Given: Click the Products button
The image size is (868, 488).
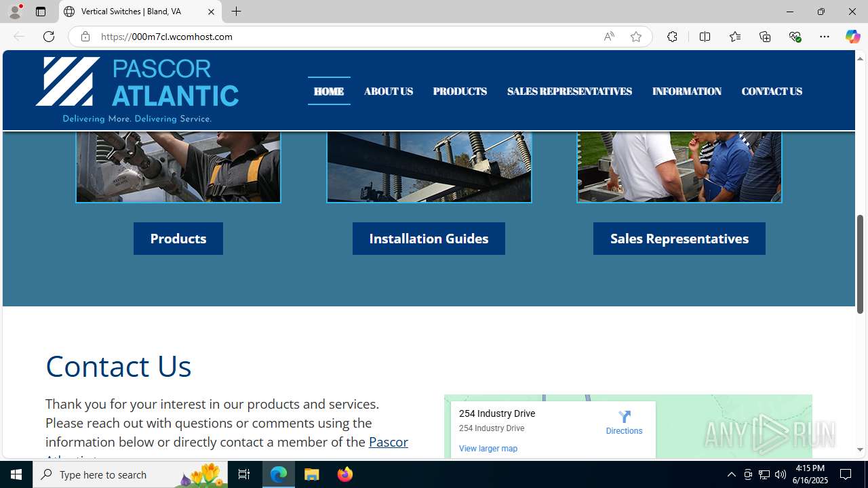Looking at the screenshot, I should [x=178, y=239].
